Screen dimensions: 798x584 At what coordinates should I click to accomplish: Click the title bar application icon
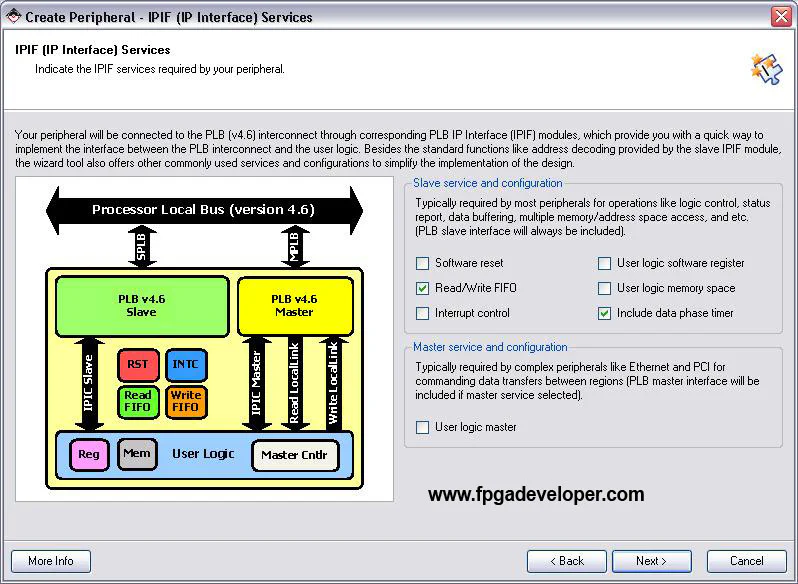coord(13,16)
